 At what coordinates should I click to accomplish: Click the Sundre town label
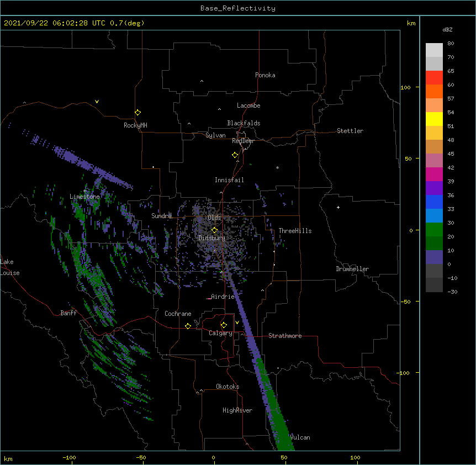[161, 216]
